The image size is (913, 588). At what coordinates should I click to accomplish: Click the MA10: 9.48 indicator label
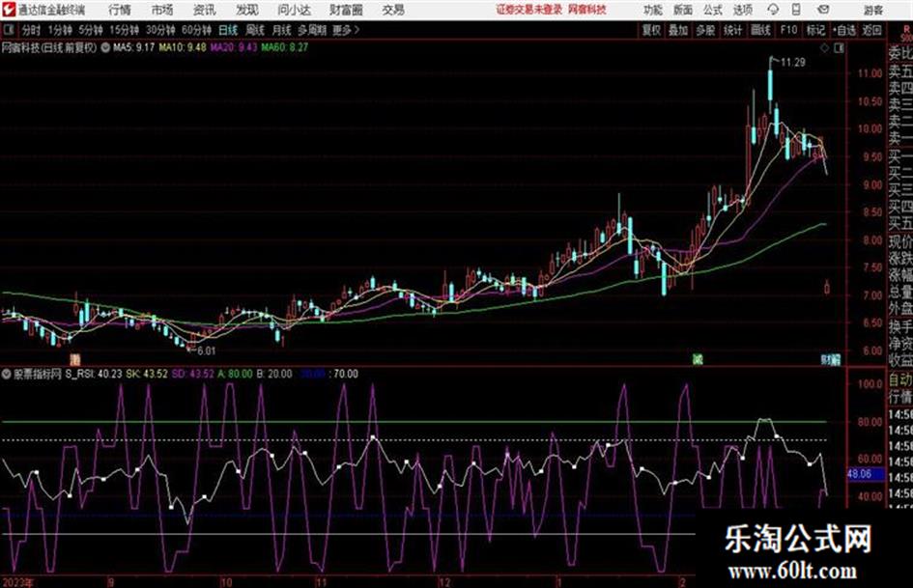point(183,47)
